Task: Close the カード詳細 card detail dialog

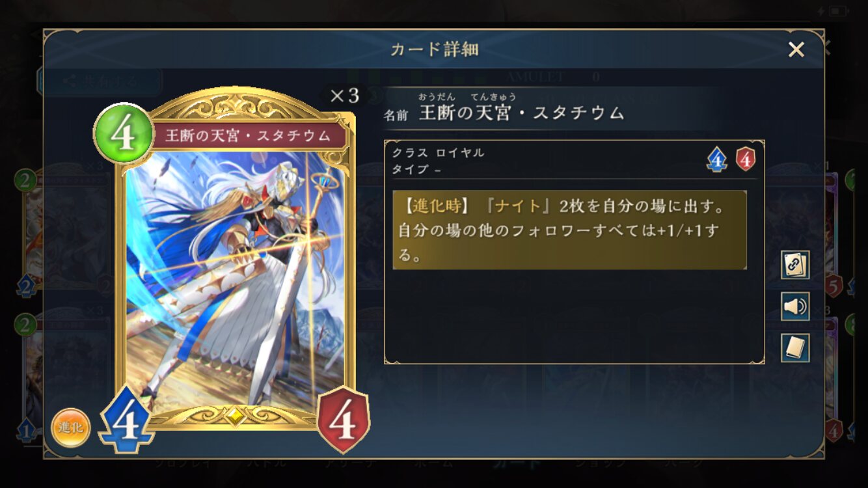Action: coord(796,49)
